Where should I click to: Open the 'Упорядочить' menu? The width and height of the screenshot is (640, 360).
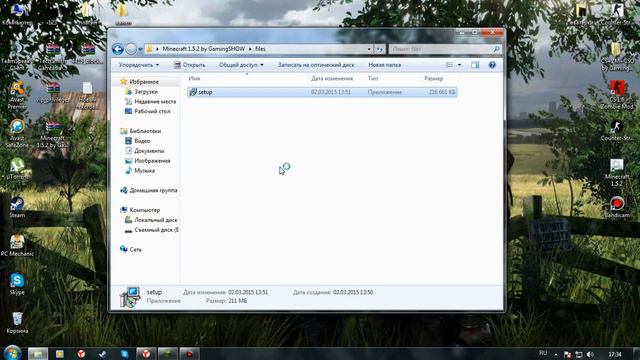139,65
